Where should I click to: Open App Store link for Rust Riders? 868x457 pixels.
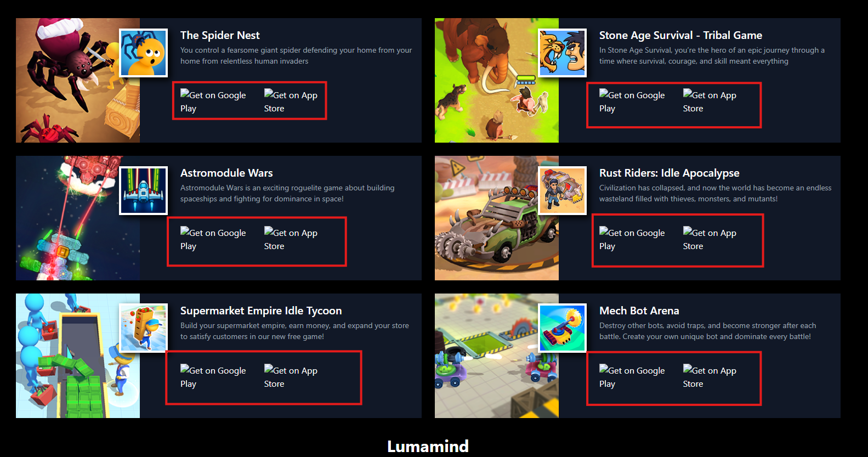point(710,239)
